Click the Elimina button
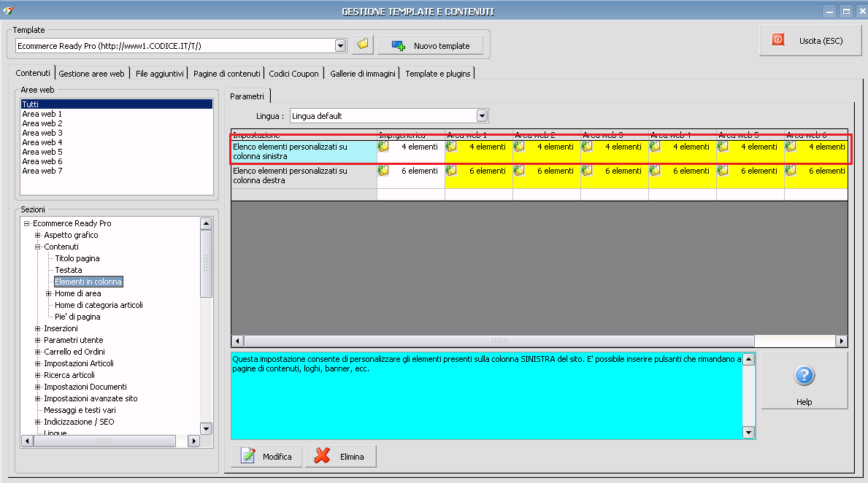868x483 pixels. click(x=340, y=457)
